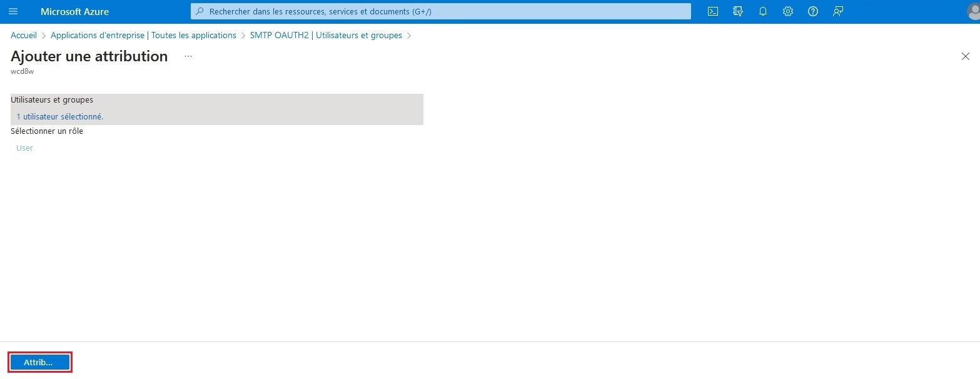Focus the Rechercher dans les ressources search box
Viewport: 980px width, 379px height.
coord(441,11)
